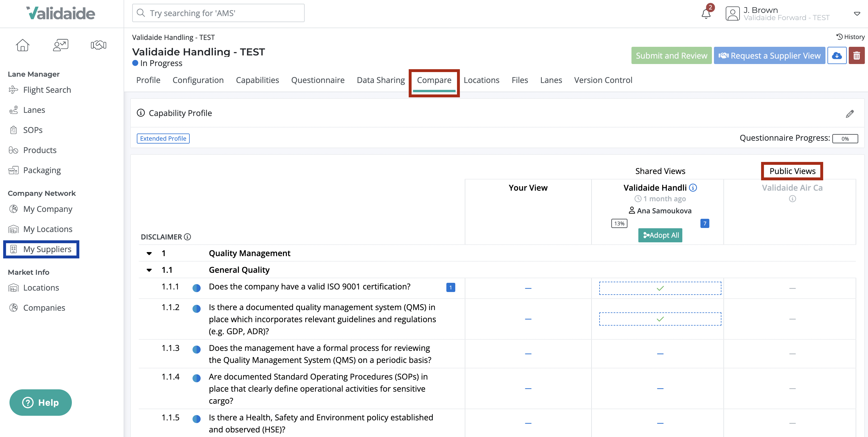Click the blue circle icon for question 1.1.2

pos(196,308)
